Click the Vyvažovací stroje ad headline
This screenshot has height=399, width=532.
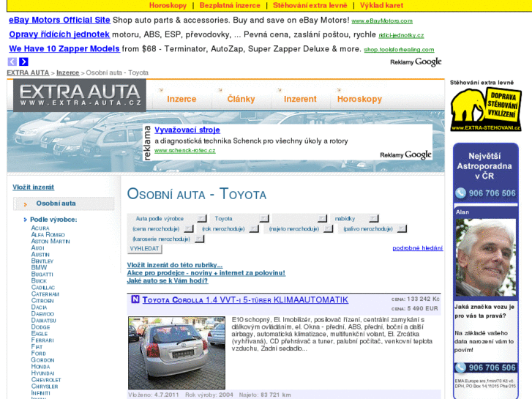coord(187,130)
